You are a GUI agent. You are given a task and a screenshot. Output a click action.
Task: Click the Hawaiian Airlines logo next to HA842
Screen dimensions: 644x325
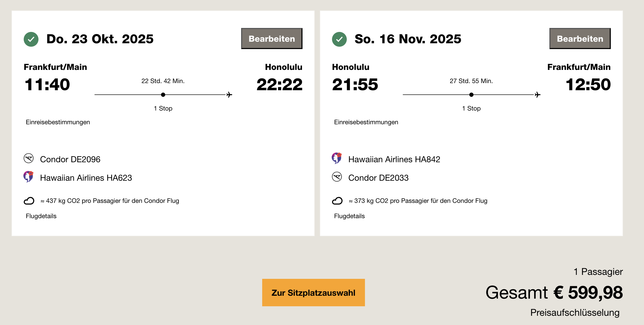(337, 158)
